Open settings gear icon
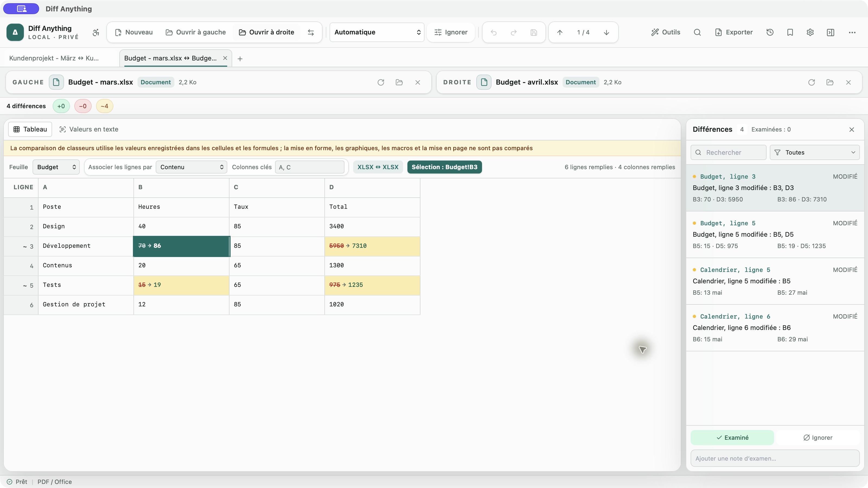The image size is (868, 488). (810, 32)
